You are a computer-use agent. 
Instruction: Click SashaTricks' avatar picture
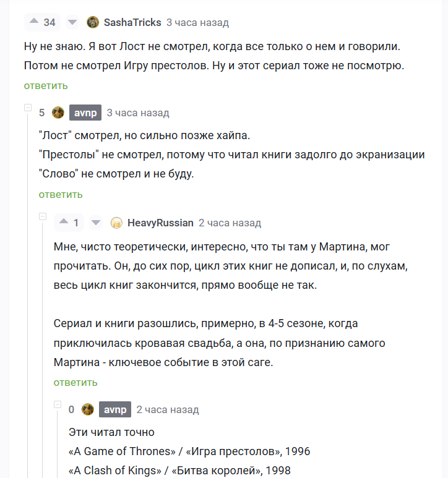(x=93, y=22)
